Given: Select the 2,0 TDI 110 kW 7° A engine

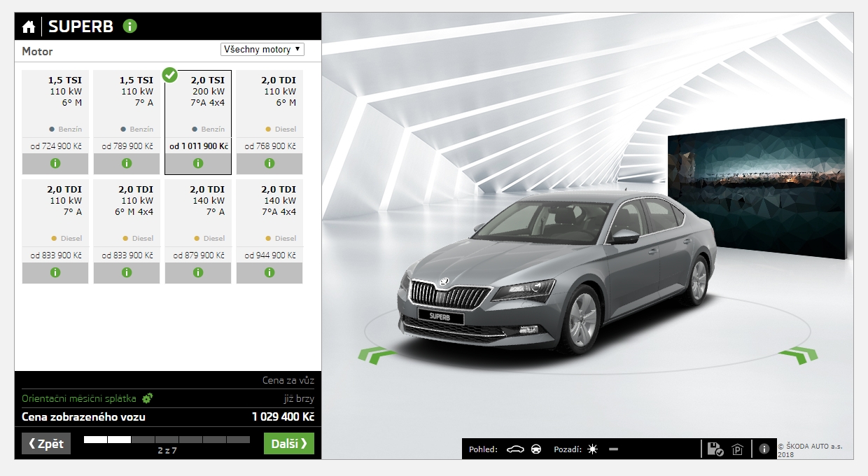Looking at the screenshot, I should tap(55, 220).
